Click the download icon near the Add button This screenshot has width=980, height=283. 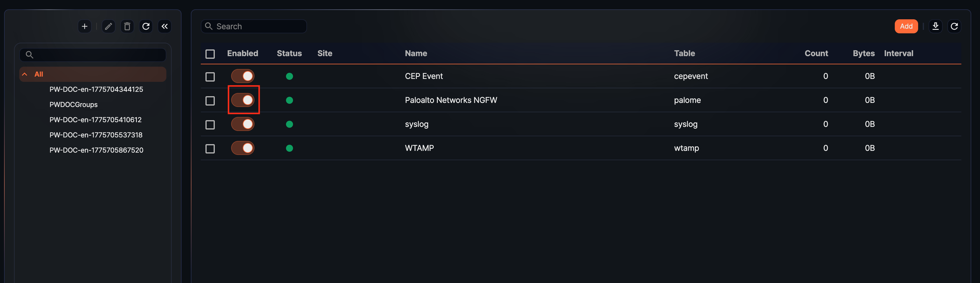pyautogui.click(x=935, y=26)
